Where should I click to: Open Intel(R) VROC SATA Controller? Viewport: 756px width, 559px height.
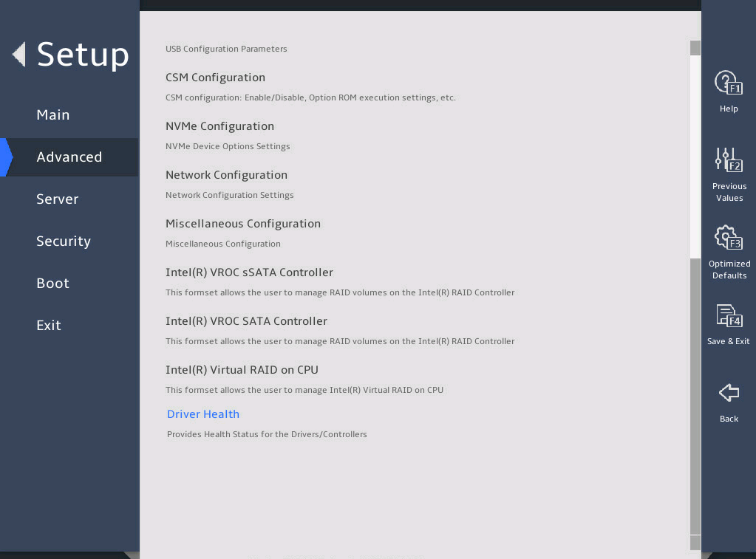pos(246,321)
